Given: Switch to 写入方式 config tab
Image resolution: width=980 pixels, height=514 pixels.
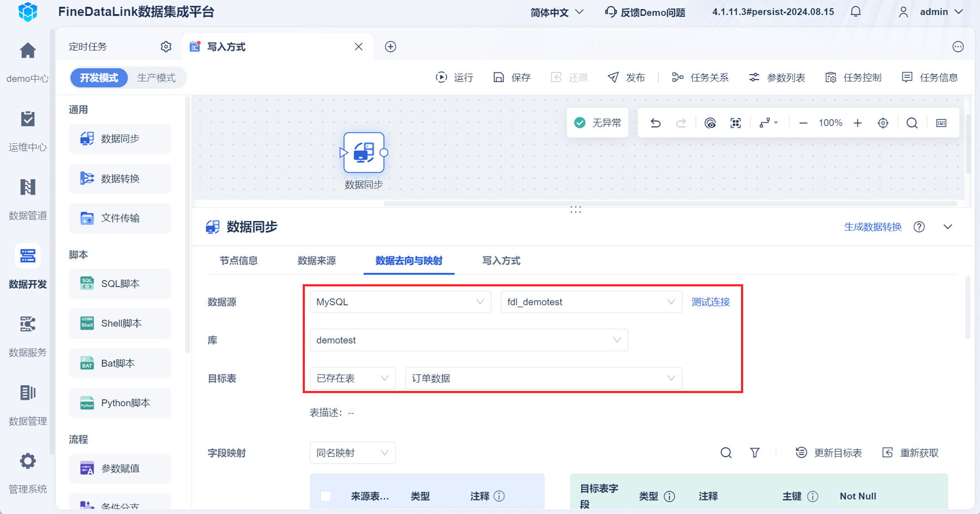Looking at the screenshot, I should pos(501,261).
